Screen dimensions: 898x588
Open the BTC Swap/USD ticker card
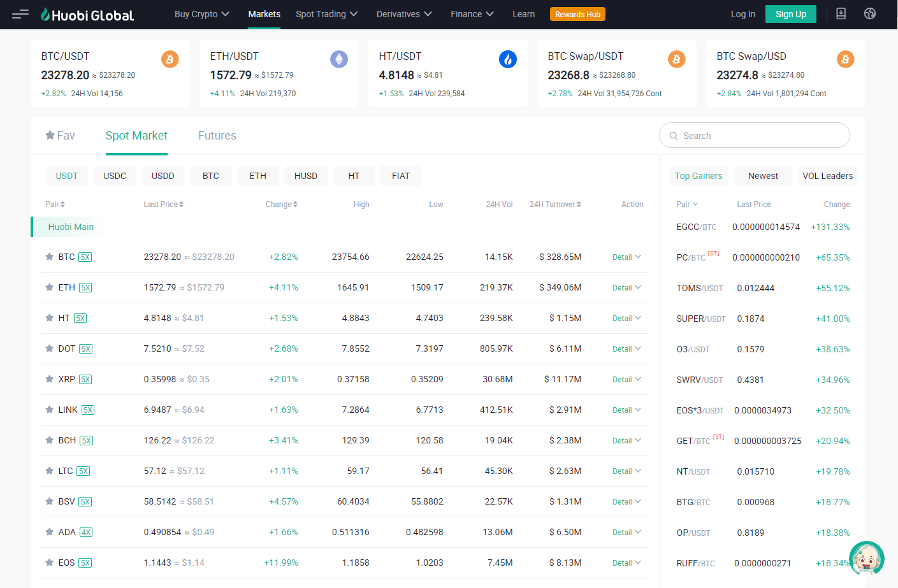pyautogui.click(x=786, y=73)
